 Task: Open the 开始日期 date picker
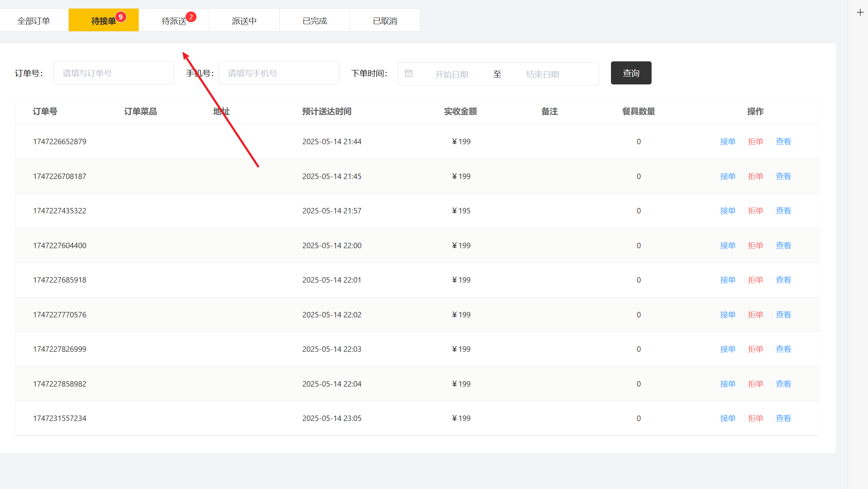click(x=452, y=74)
